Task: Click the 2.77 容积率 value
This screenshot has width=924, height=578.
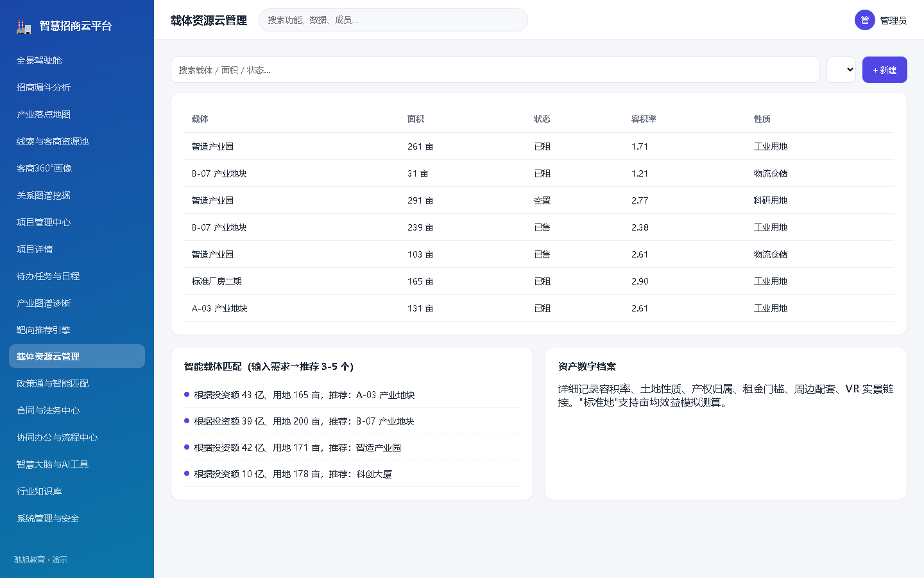Action: coord(640,200)
